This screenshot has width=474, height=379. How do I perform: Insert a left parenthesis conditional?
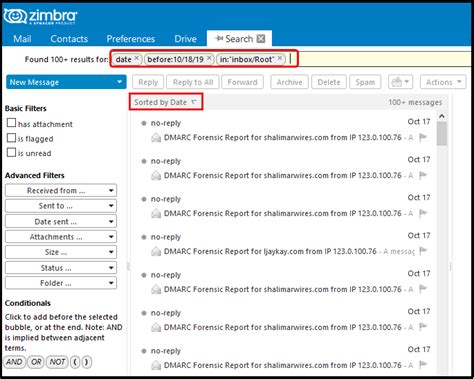tap(75, 362)
